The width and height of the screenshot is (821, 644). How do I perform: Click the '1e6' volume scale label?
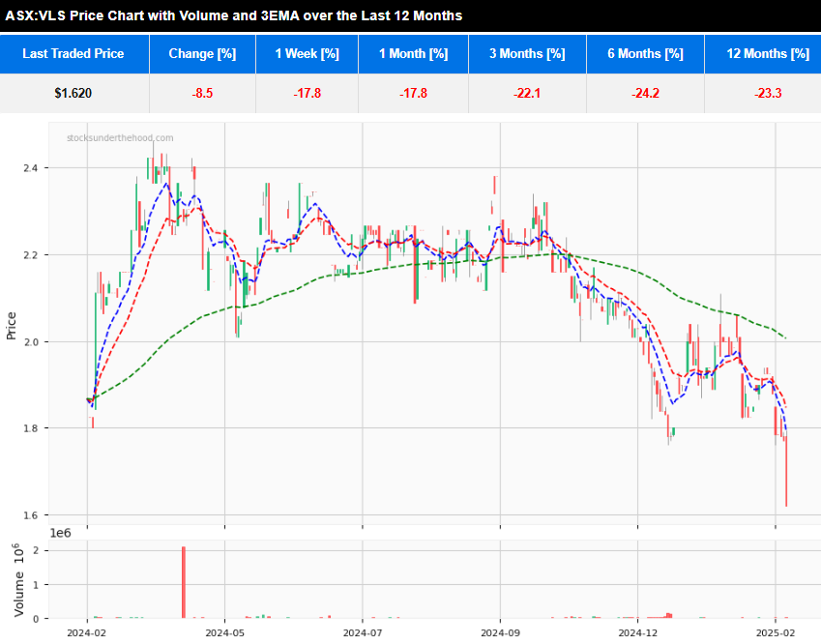coord(60,533)
